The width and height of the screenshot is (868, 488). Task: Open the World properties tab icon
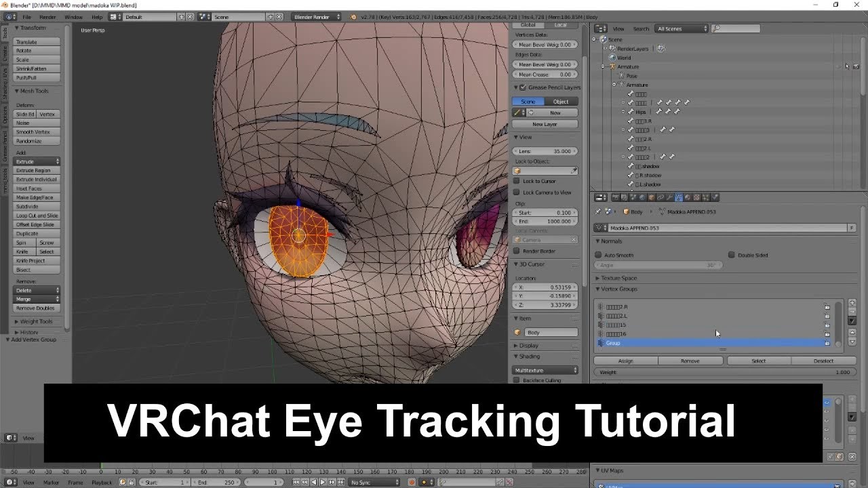click(642, 198)
